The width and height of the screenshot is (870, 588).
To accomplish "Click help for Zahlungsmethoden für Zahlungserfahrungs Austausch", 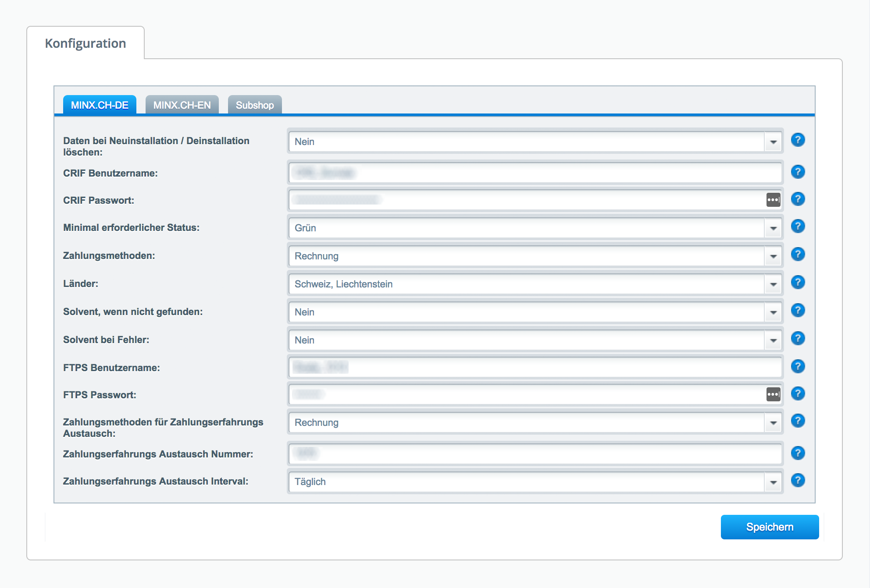I will 798,421.
